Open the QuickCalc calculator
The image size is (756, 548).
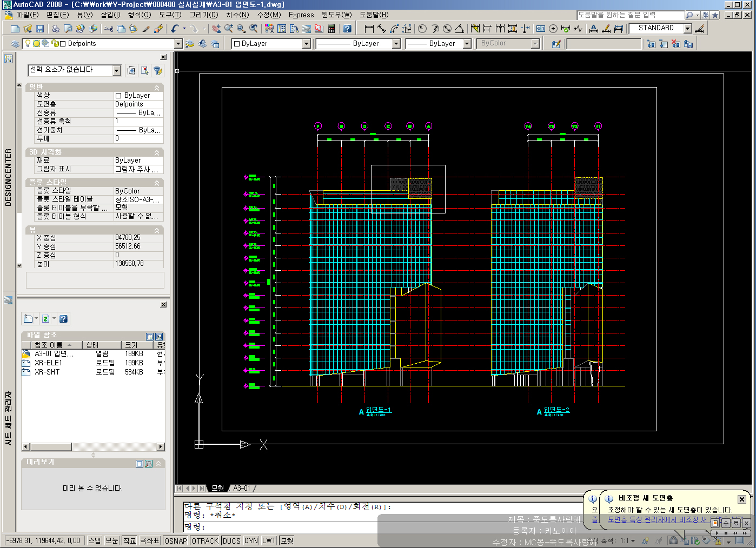coord(331,29)
